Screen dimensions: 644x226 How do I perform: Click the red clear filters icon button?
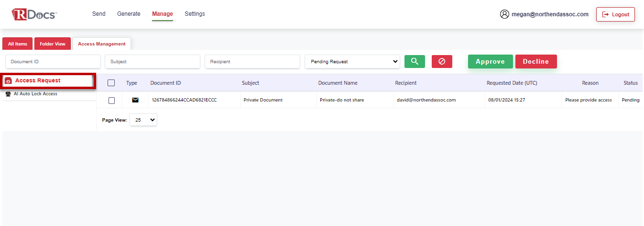(x=442, y=61)
